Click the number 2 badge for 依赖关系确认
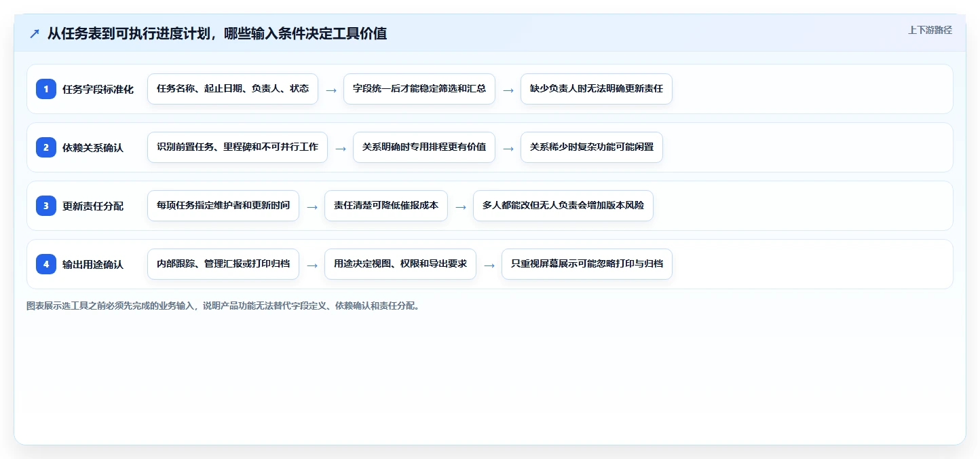This screenshot has height=459, width=980. [x=46, y=147]
